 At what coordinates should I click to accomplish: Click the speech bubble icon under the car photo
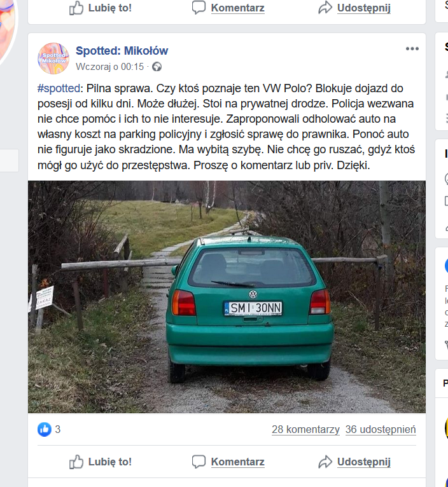click(x=199, y=462)
